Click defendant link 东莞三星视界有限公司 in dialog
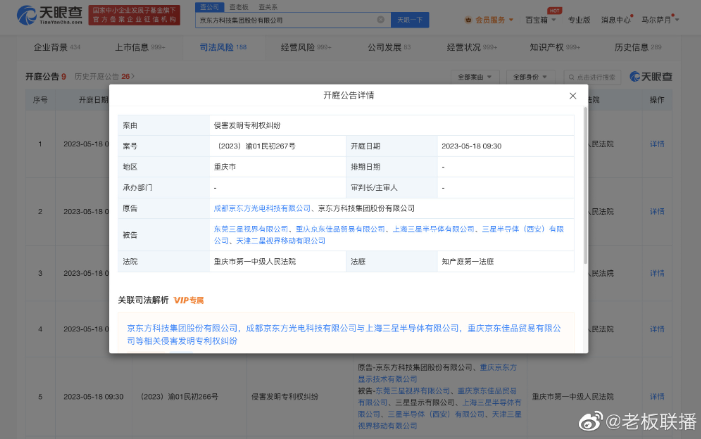The image size is (701, 439). 251,229
